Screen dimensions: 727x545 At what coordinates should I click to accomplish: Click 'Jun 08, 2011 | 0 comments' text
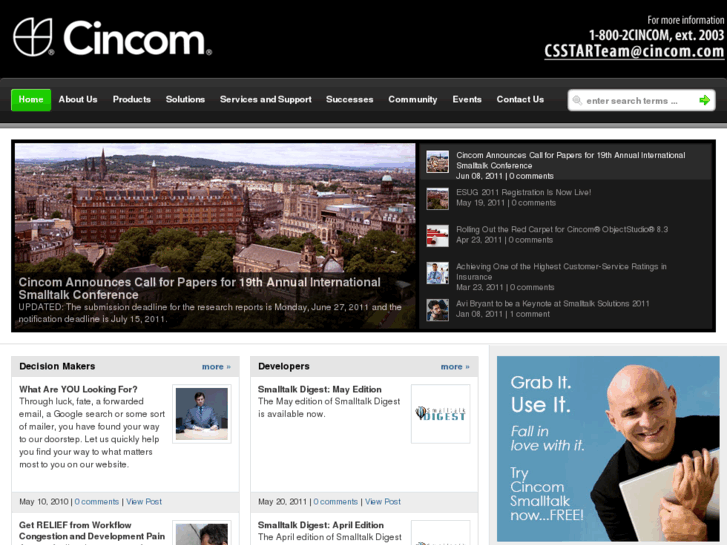(504, 176)
